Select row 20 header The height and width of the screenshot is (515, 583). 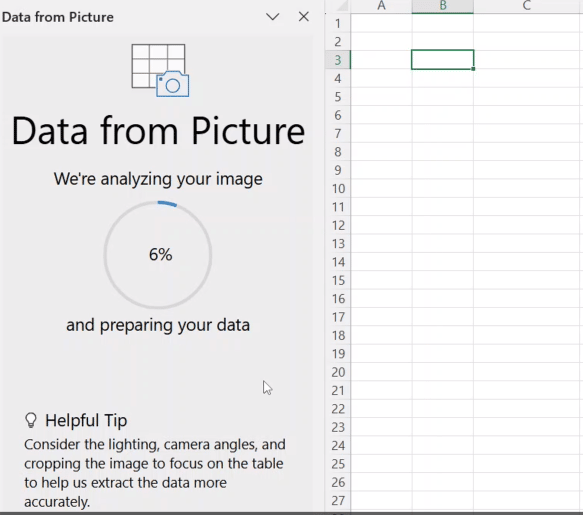[x=338, y=372]
